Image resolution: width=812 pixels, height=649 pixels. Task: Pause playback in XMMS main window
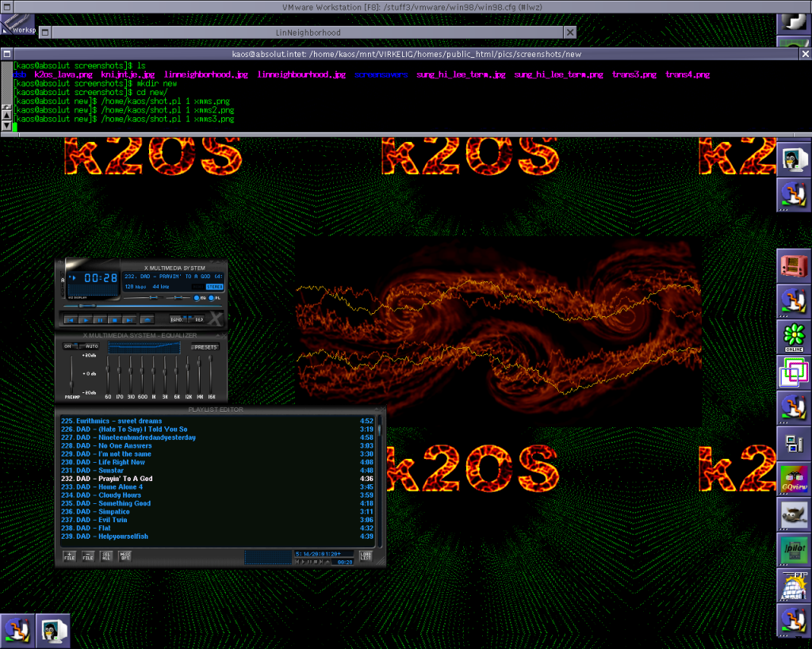100,319
